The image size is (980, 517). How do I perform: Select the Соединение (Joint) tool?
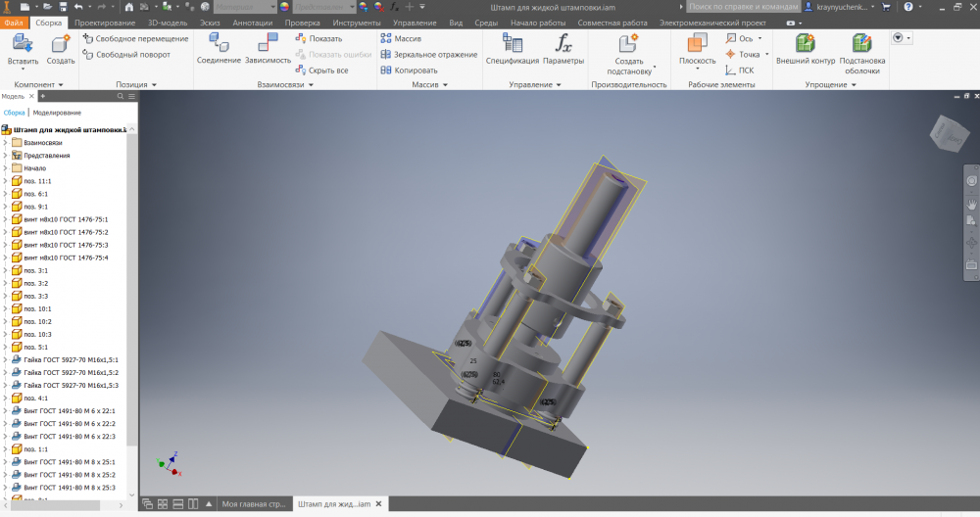(219, 43)
